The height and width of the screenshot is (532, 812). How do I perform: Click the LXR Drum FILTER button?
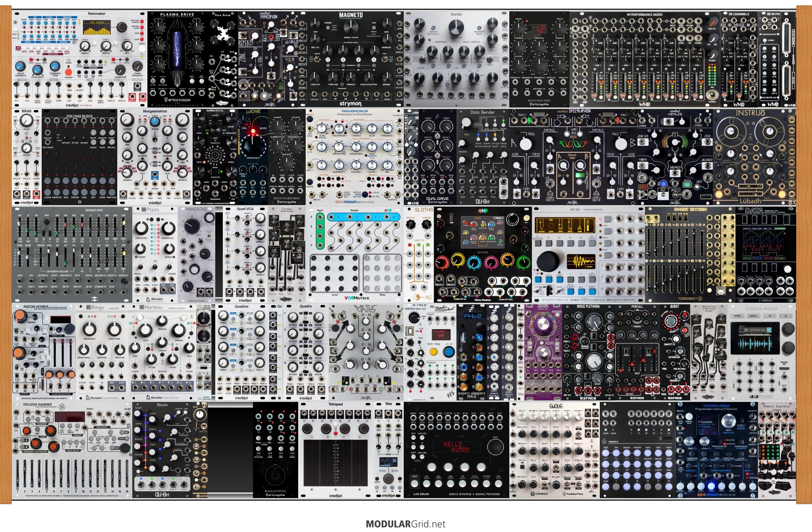click(x=487, y=484)
